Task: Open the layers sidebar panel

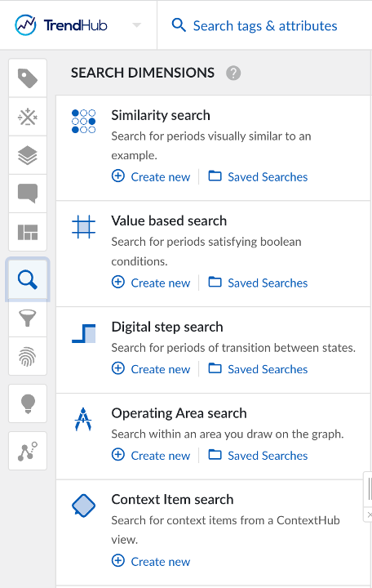Action: coord(28,155)
